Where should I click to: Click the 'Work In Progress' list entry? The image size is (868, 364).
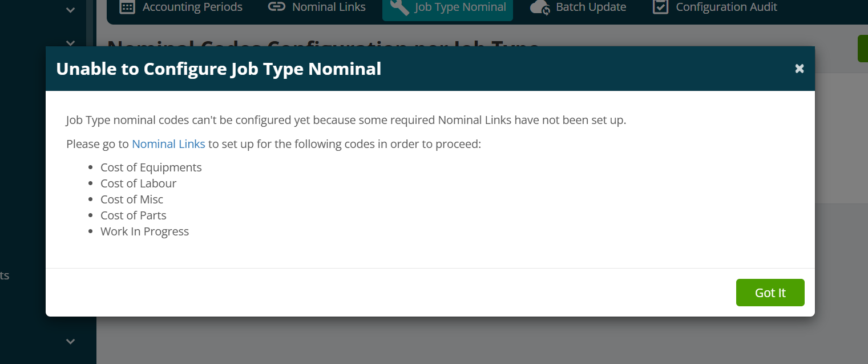point(144,231)
